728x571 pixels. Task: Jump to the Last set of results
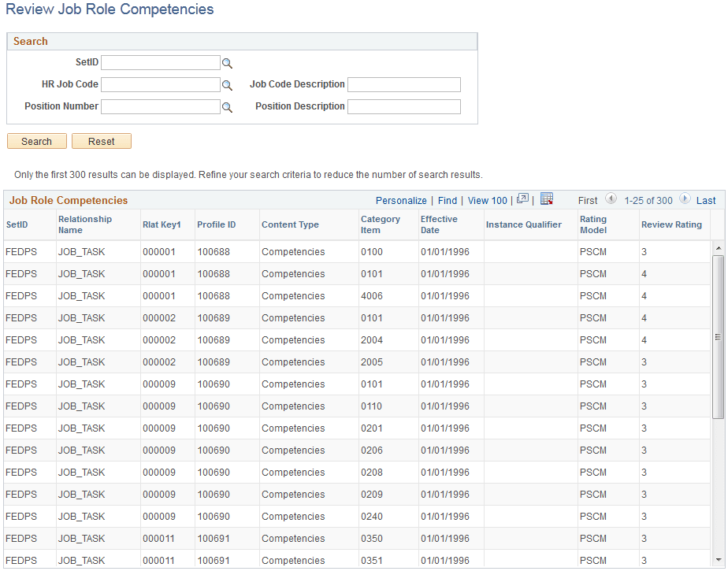(x=705, y=200)
